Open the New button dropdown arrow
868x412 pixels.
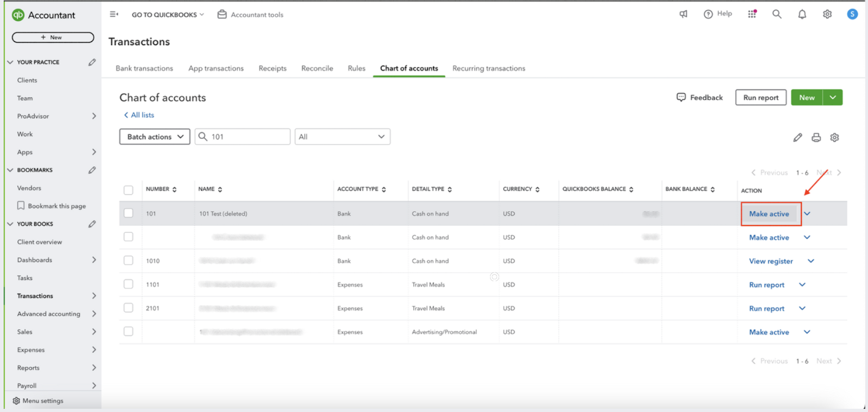[x=833, y=97]
